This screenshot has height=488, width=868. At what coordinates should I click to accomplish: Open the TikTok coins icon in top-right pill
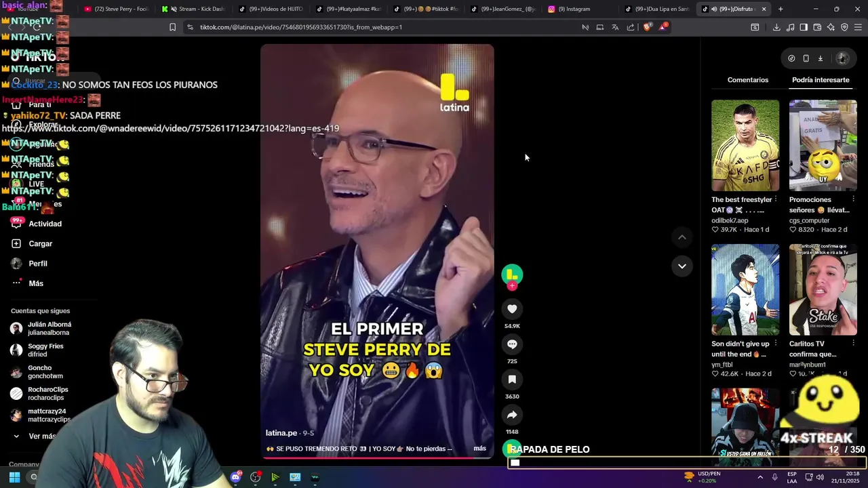[x=791, y=58]
